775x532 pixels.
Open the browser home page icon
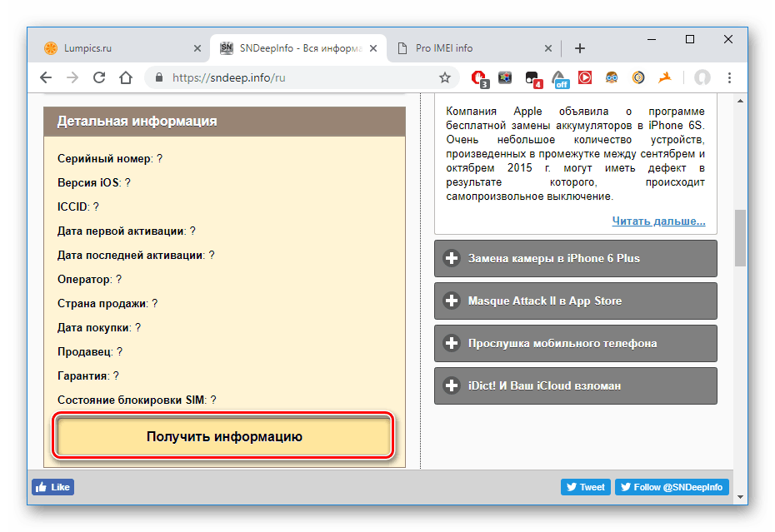point(126,77)
